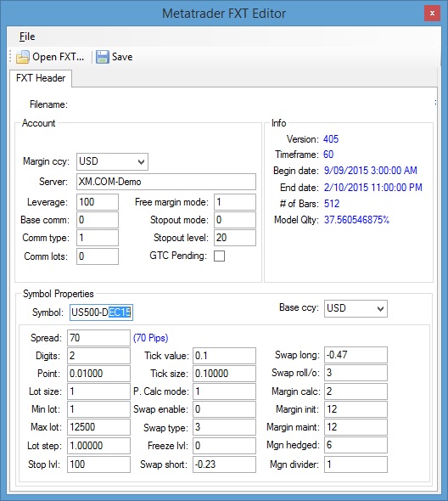Click the Stop lvl input field
448x501 pixels.
[98, 464]
